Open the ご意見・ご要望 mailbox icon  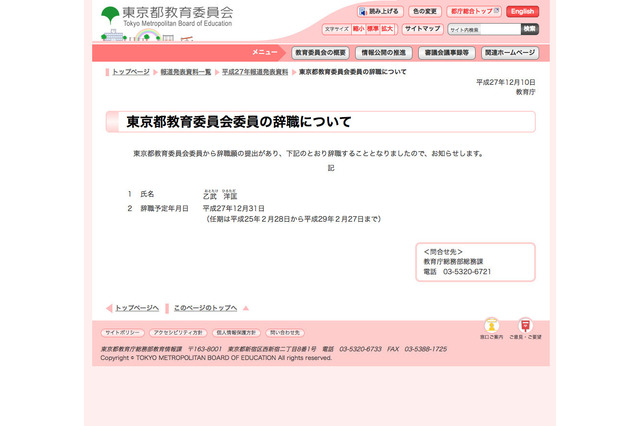[525, 326]
